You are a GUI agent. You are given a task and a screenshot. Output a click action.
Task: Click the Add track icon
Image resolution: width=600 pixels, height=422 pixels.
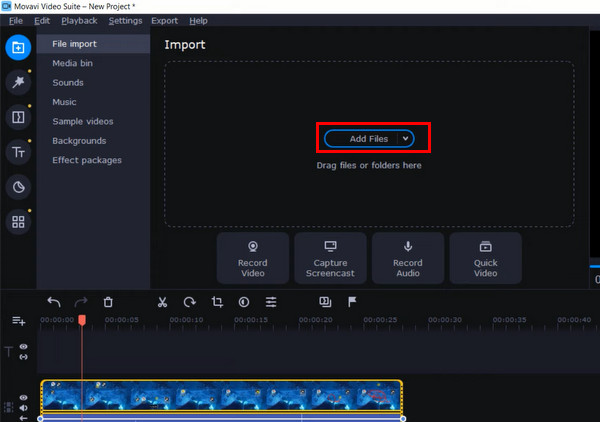18,321
